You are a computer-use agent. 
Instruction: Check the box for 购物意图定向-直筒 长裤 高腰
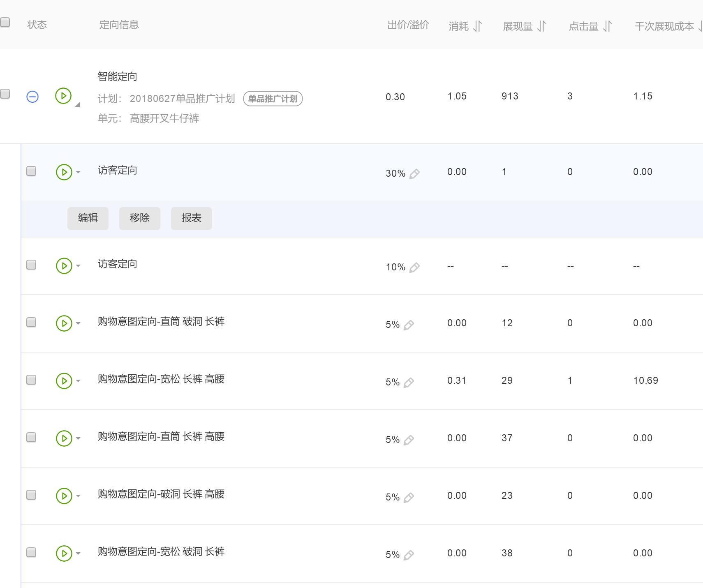(31, 437)
